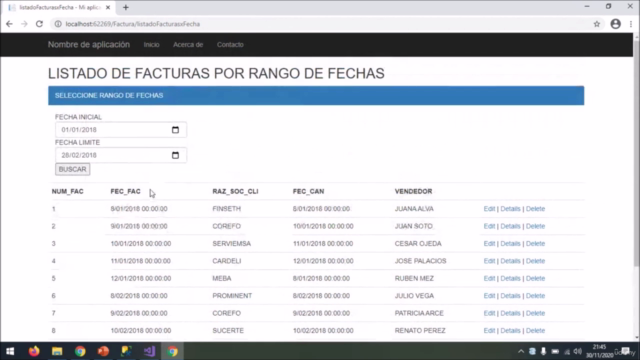The width and height of the screenshot is (640, 360).
Task: Delete invoice of JUANA ALVA
Action: coord(535,209)
